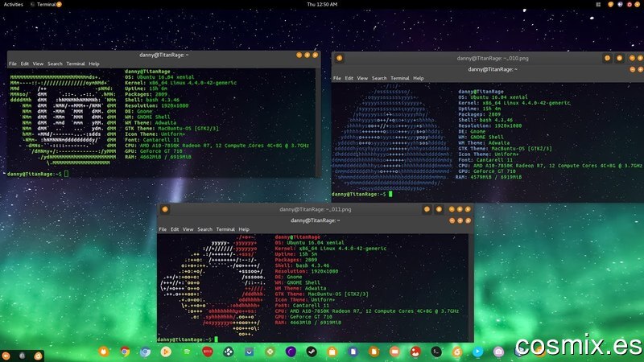Open File menu in bottom terminal window
The image size is (644, 362).
[163, 229]
